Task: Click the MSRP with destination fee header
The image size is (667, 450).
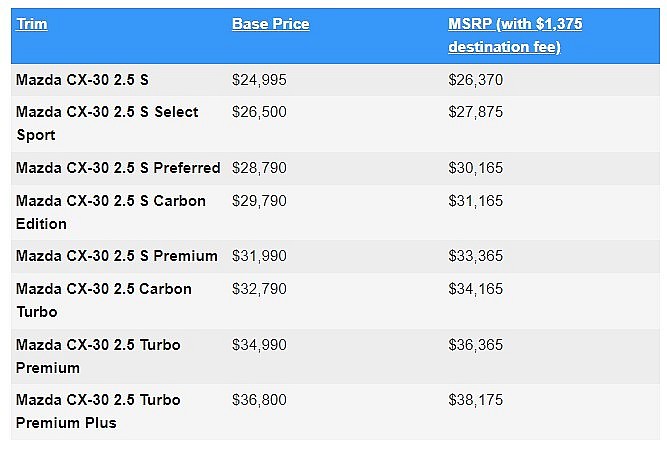Action: click(515, 35)
